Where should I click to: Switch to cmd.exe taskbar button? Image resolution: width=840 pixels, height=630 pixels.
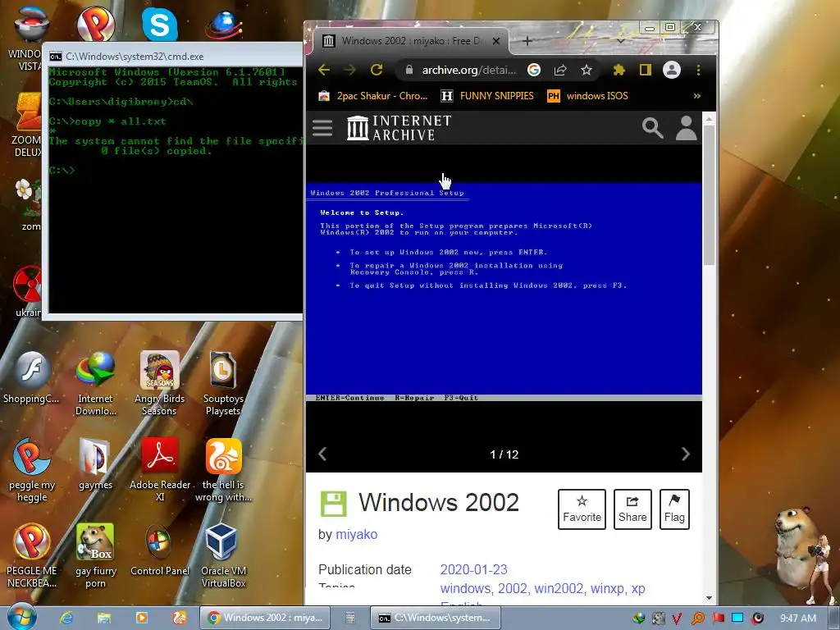pyautogui.click(x=435, y=618)
